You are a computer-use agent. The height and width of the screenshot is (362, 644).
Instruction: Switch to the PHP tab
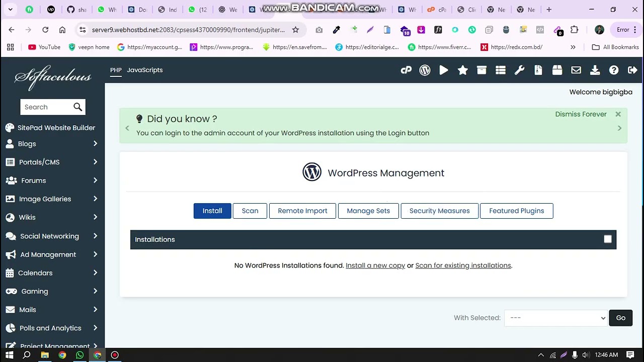(116, 70)
